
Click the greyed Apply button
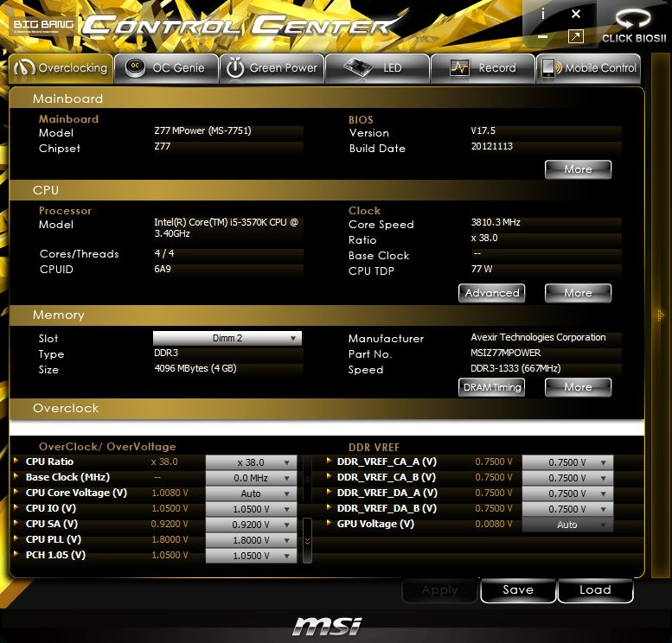click(439, 590)
